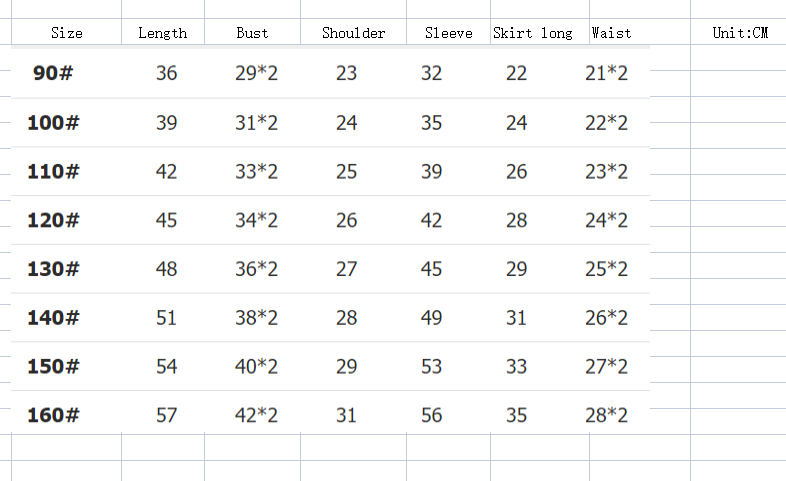Viewport: 786px width, 481px height.
Task: Select the Length header cell
Action: 162,33
